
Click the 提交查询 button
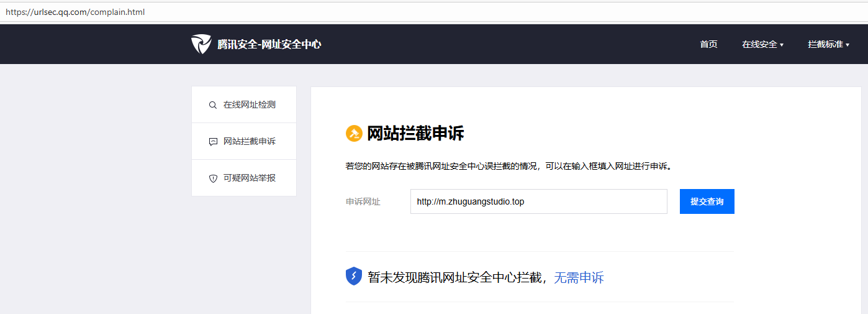[x=707, y=201]
